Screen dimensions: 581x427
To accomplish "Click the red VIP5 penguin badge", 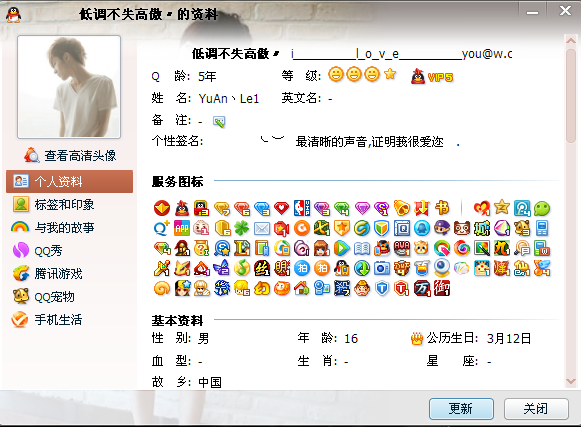I will coord(432,77).
